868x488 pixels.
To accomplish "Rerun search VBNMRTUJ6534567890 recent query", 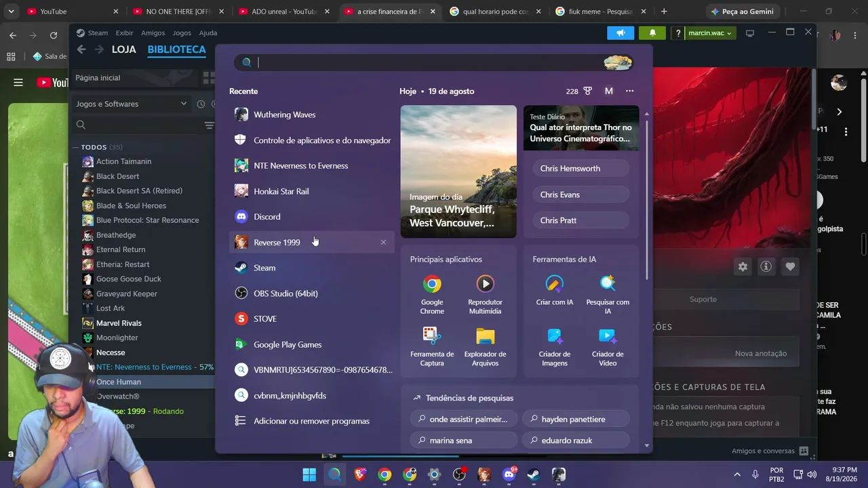I will pos(311,370).
